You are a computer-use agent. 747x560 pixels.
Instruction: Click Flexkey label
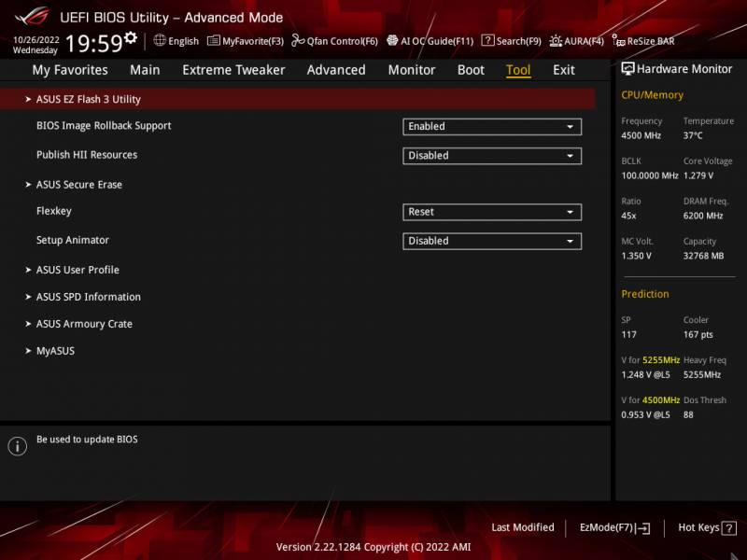click(54, 211)
